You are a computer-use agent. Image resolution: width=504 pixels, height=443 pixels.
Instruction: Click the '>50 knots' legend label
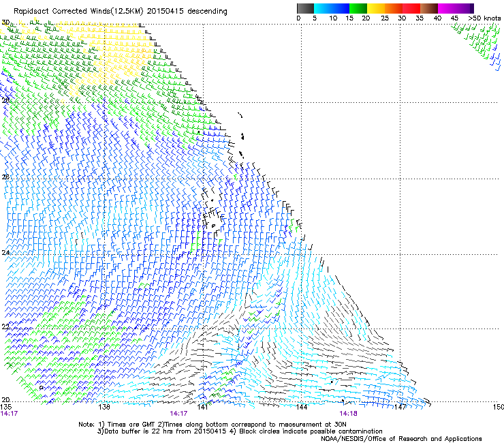click(484, 18)
